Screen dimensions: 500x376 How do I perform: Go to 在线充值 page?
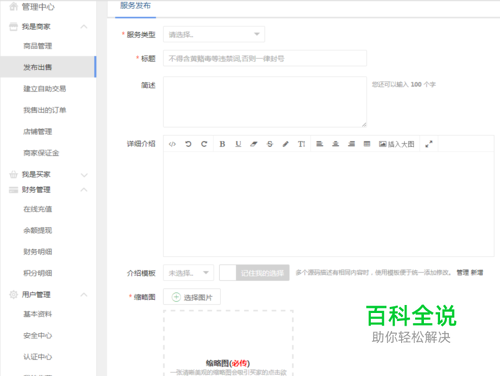tap(38, 209)
